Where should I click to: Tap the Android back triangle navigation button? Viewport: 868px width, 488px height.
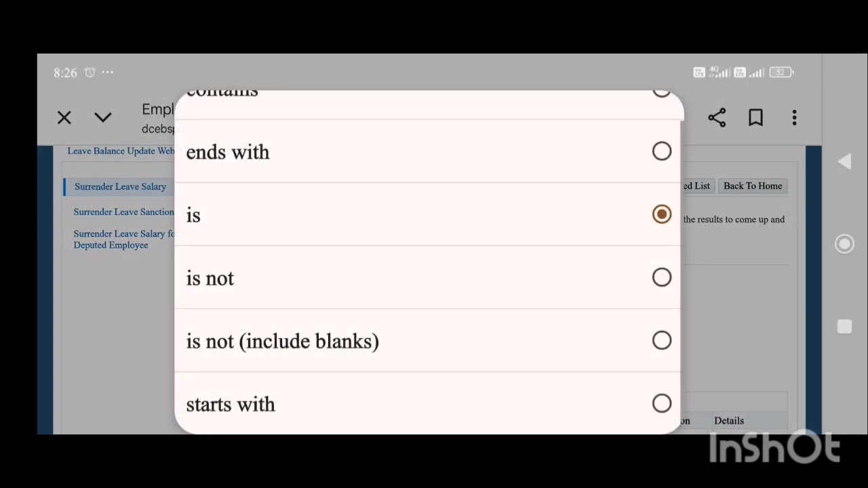point(844,161)
